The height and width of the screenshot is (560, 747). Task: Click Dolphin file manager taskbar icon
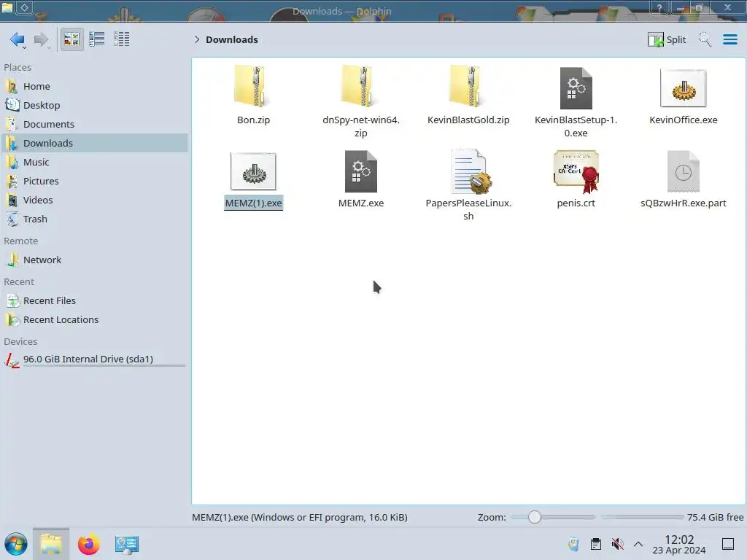pyautogui.click(x=51, y=544)
